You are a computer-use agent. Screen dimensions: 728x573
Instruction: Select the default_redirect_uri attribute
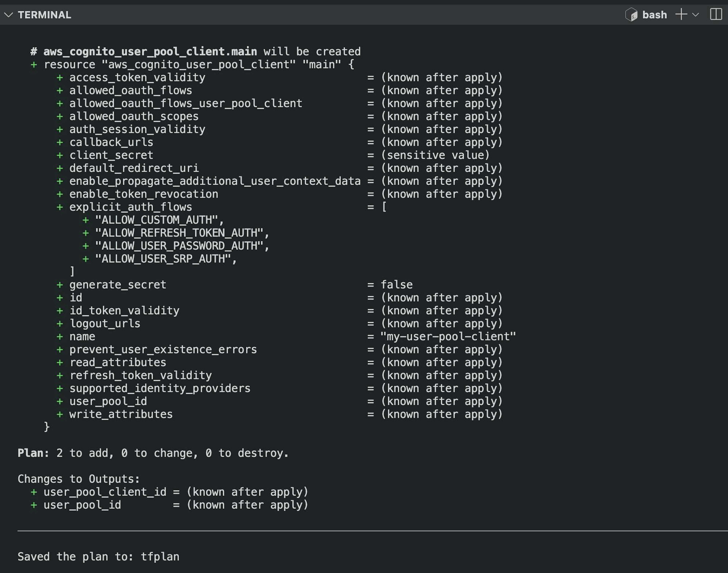click(x=134, y=168)
